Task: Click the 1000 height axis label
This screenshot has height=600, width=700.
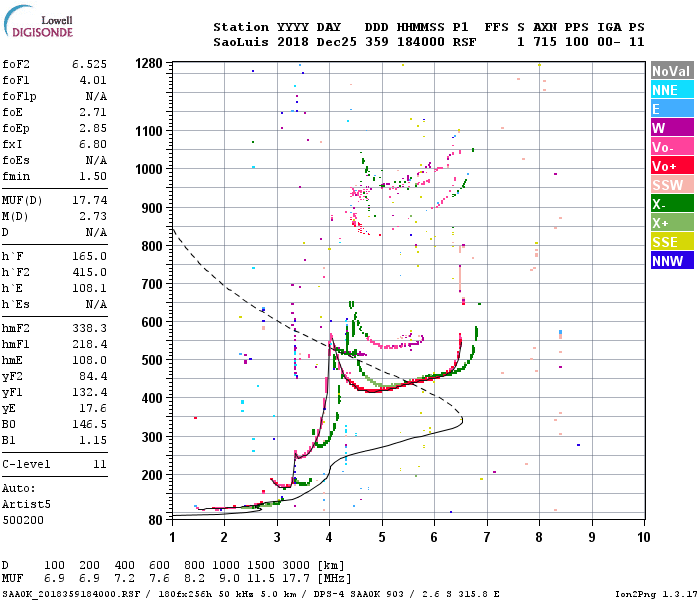Action: pyautogui.click(x=149, y=169)
